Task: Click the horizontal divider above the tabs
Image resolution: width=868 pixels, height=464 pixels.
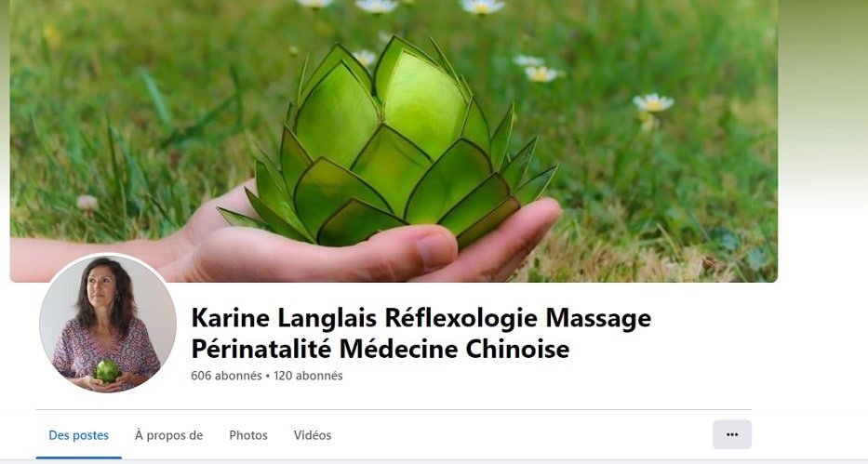Action: (x=394, y=410)
